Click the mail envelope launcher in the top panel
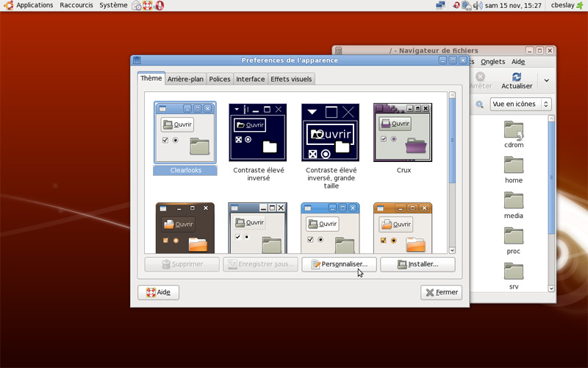Image resolution: width=588 pixels, height=368 pixels. 137,6
